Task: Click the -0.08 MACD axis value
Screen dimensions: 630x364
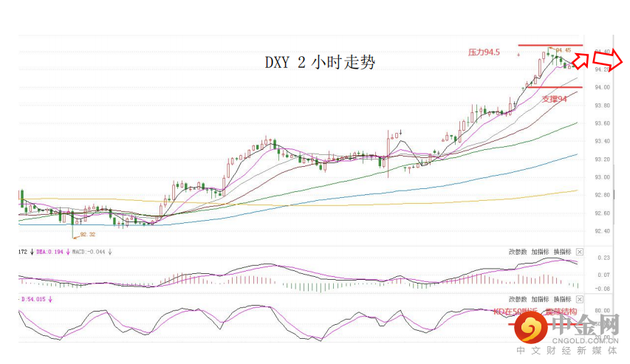Action: pyautogui.click(x=603, y=289)
